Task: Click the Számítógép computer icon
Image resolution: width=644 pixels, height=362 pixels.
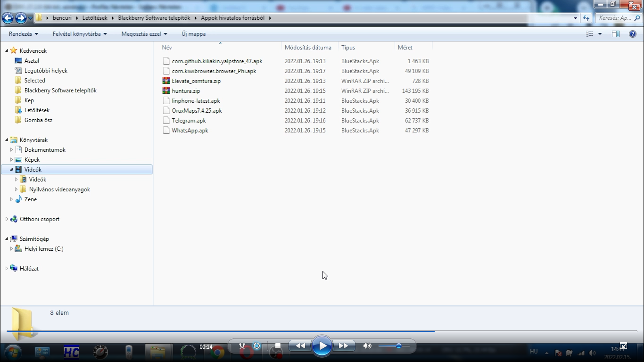Action: point(14,239)
